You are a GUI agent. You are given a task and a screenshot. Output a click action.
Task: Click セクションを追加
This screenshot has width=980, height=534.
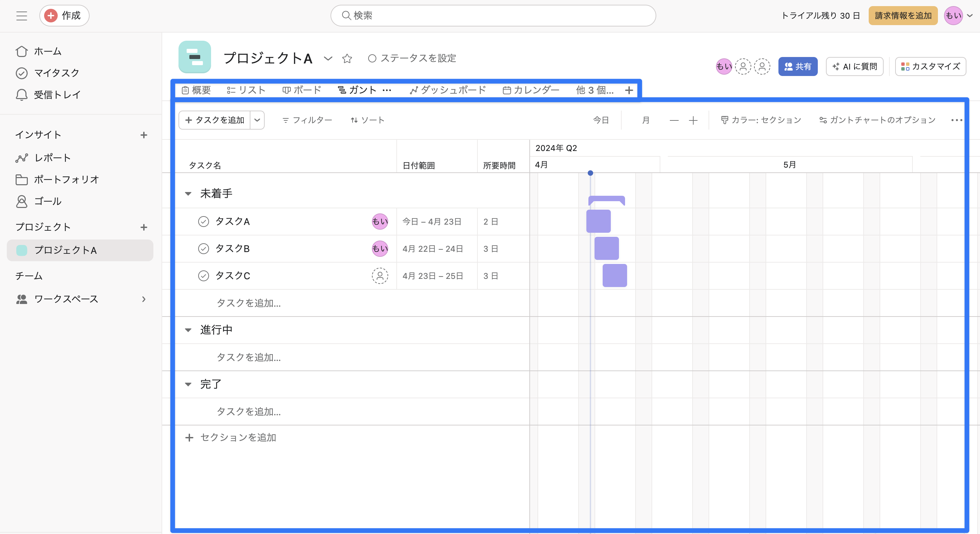[230, 438]
